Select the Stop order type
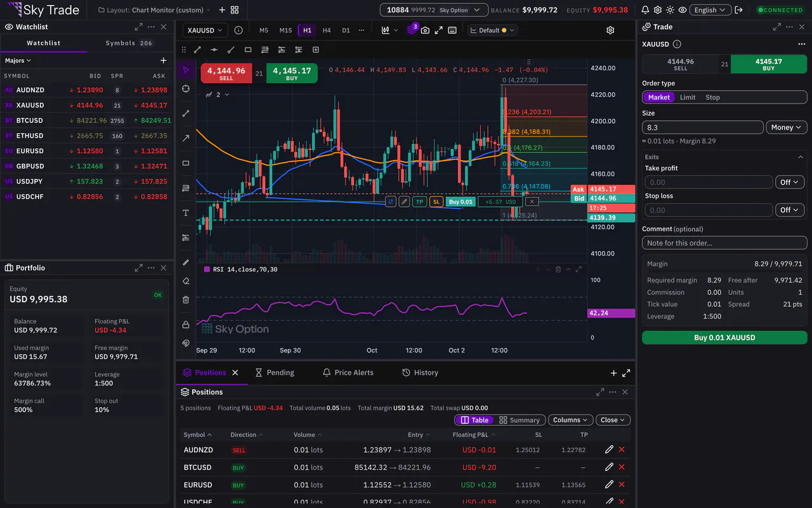This screenshot has width=812, height=508. [x=713, y=97]
